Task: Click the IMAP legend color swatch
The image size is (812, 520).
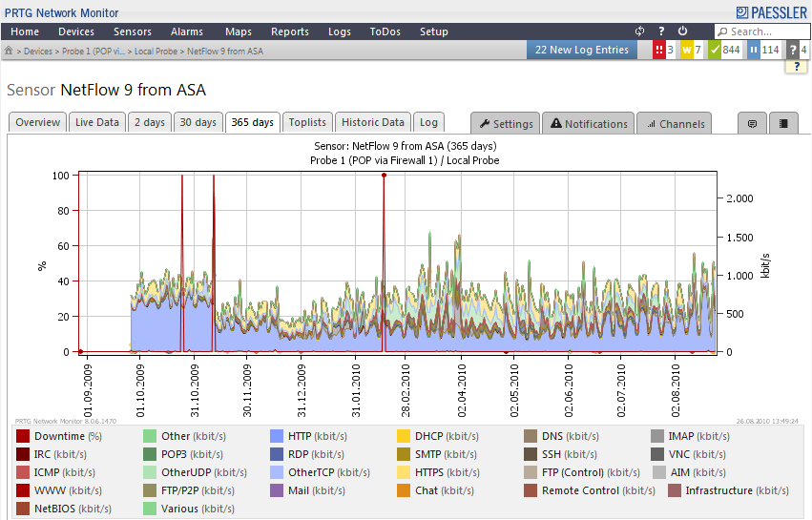Action: coord(657,436)
